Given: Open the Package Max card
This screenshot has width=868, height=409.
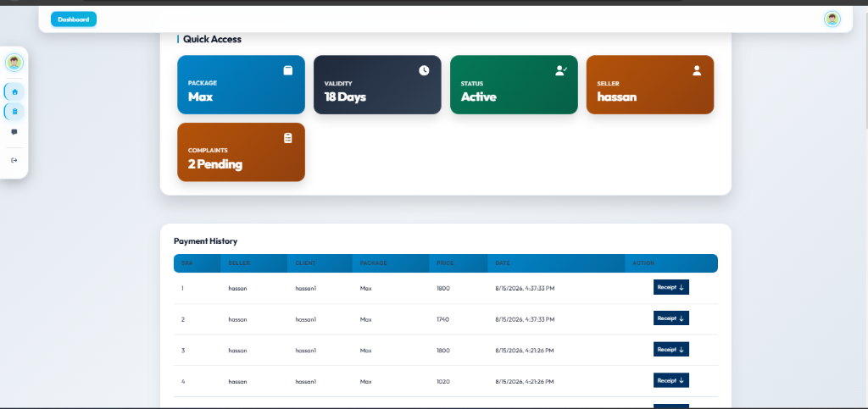Looking at the screenshot, I should pos(241,85).
